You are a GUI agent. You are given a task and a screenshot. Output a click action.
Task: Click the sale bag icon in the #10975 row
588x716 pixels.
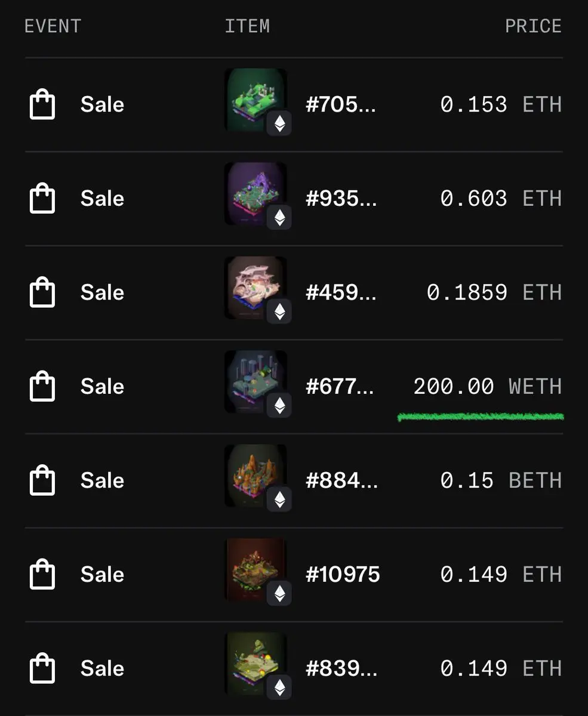coord(42,574)
